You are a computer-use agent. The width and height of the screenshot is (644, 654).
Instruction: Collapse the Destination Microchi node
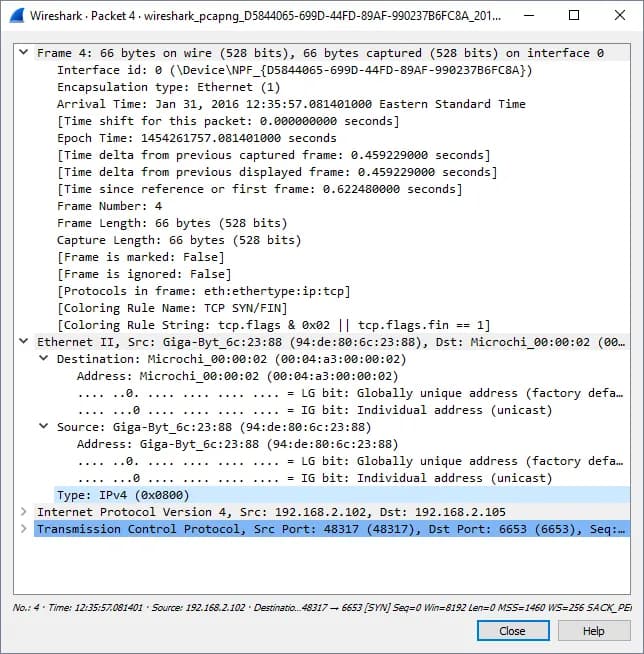pos(43,358)
